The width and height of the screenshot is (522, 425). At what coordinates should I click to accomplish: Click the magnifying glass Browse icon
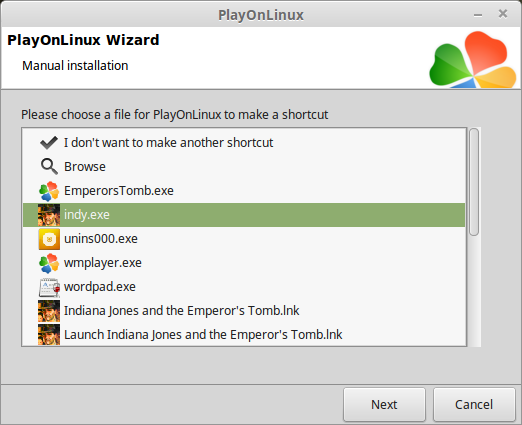49,166
